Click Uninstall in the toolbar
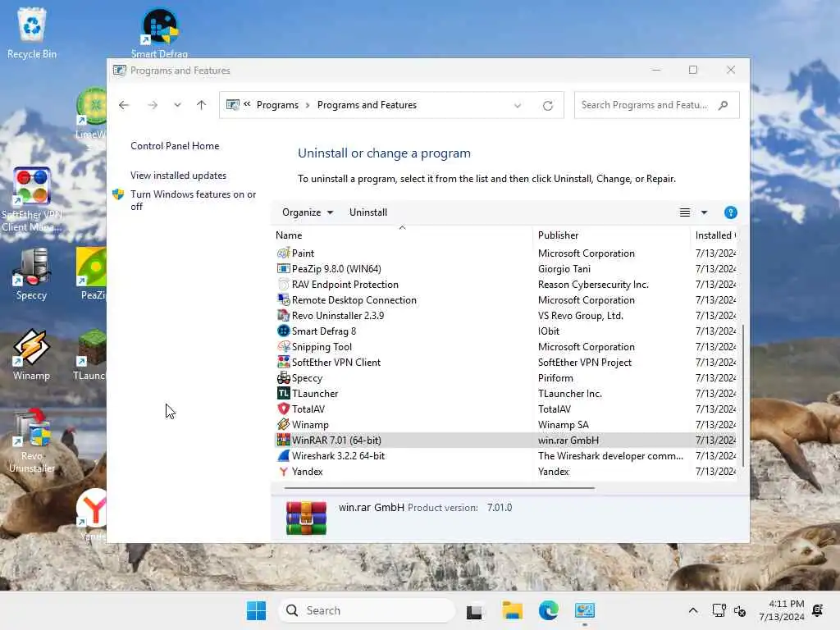The width and height of the screenshot is (840, 630). tap(368, 212)
